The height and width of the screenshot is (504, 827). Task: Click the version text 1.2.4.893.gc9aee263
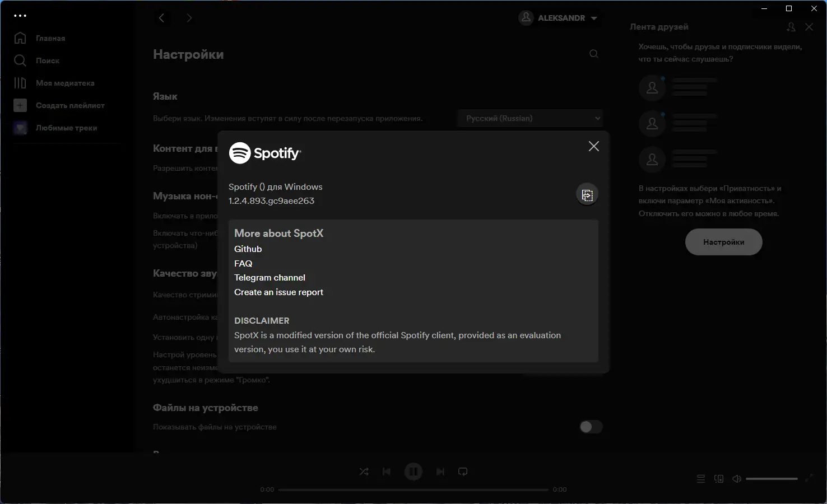tap(271, 201)
